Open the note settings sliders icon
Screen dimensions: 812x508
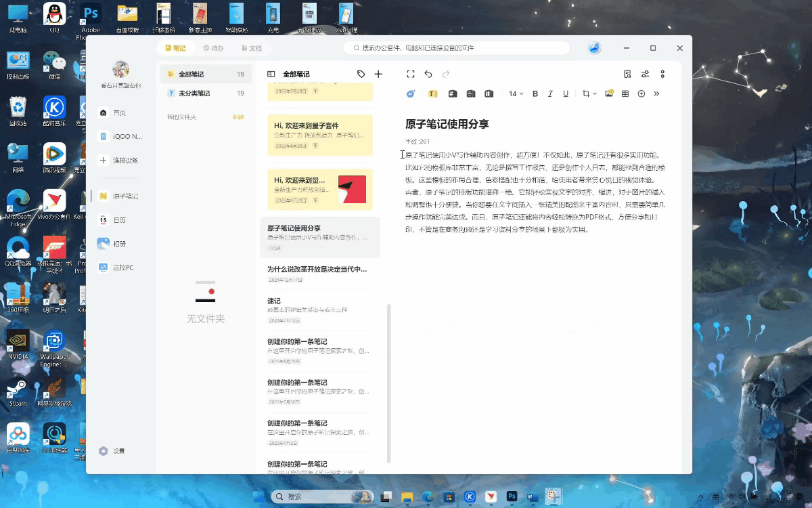tap(646, 74)
